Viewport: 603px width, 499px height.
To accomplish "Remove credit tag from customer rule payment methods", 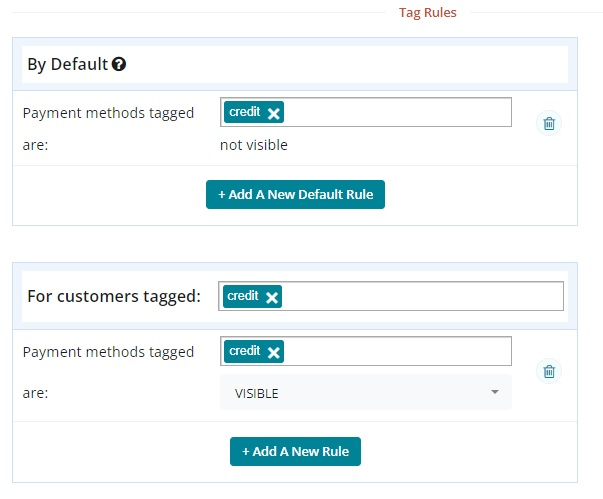I will 274,352.
